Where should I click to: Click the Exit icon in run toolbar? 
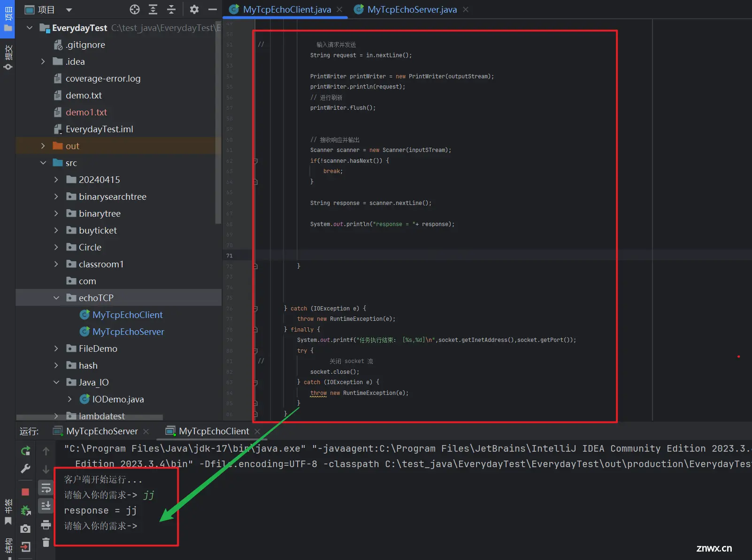[x=25, y=547]
